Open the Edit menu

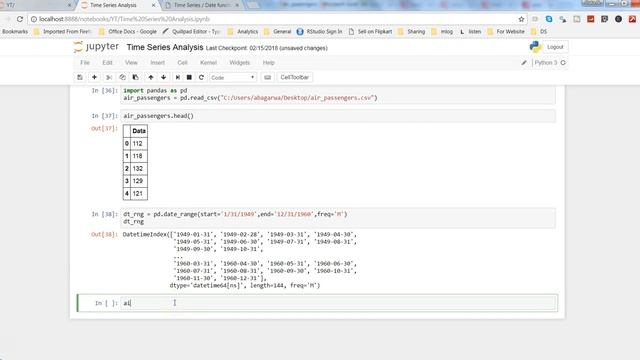point(107,63)
